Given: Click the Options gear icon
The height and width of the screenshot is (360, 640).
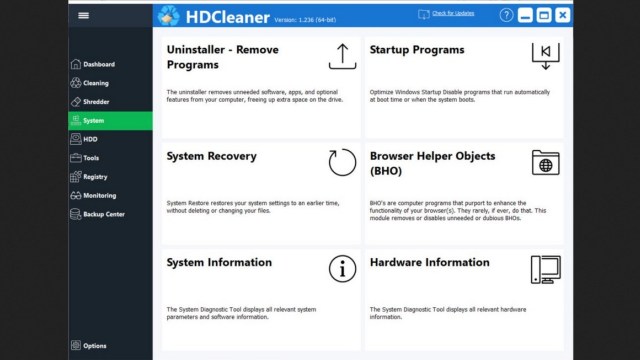Looking at the screenshot, I should (76, 345).
